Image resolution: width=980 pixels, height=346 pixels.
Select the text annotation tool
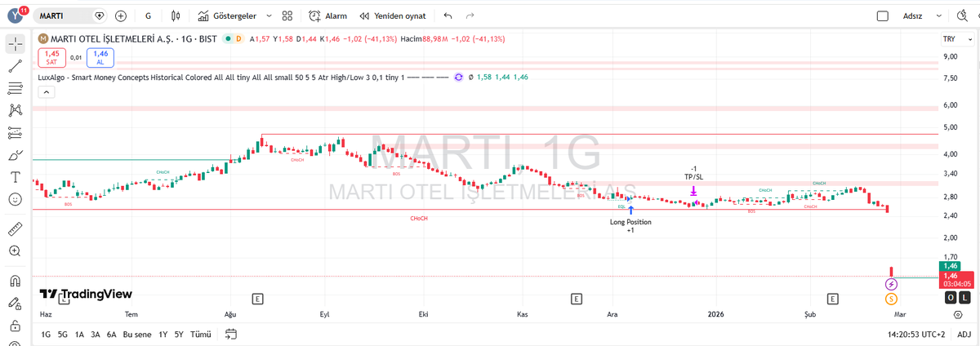[x=15, y=176]
